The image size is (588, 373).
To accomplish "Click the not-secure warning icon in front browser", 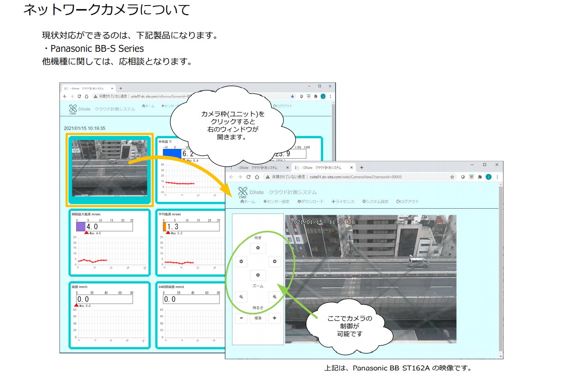I will pyautogui.click(x=268, y=177).
